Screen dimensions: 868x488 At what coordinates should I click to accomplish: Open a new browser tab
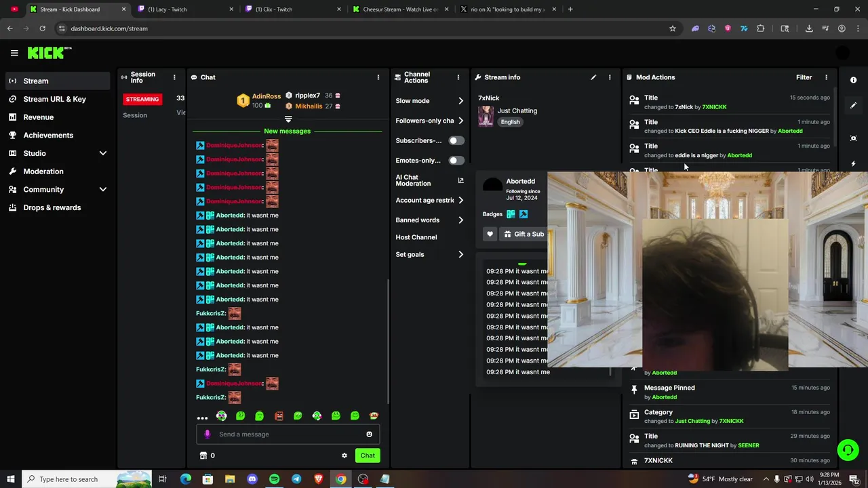(570, 9)
